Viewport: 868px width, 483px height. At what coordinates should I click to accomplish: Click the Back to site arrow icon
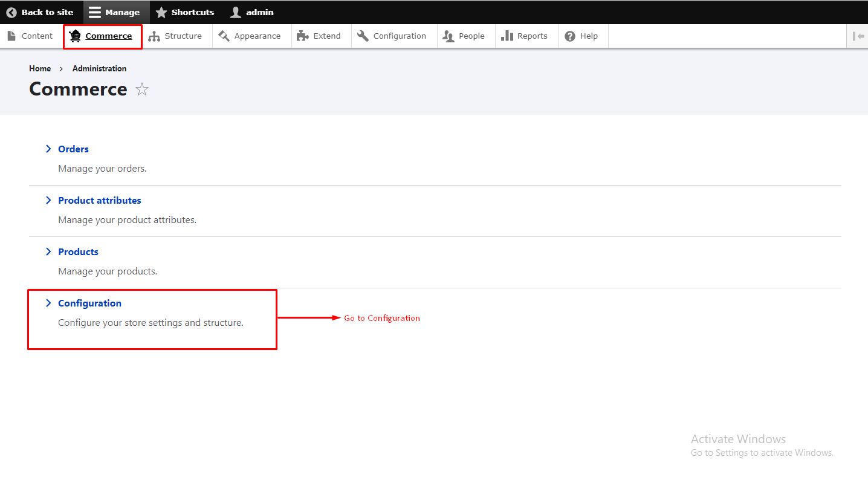point(11,12)
